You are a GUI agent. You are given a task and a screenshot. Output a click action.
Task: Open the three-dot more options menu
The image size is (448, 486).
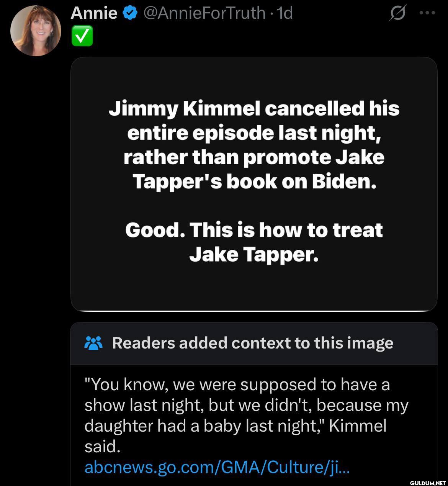pyautogui.click(x=427, y=13)
